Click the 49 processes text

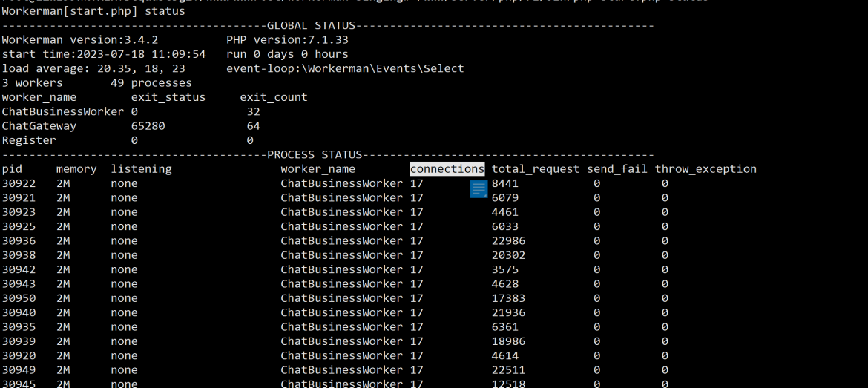[x=151, y=83]
